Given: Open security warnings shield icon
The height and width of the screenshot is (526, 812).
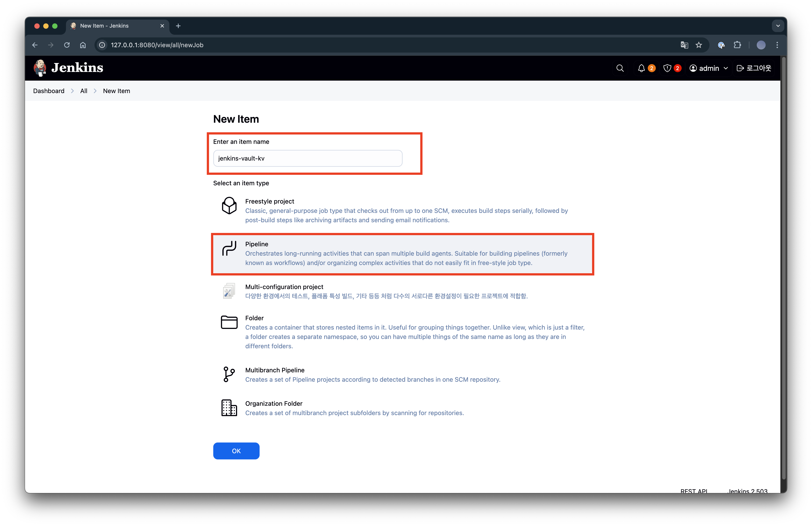Looking at the screenshot, I should click(x=667, y=68).
